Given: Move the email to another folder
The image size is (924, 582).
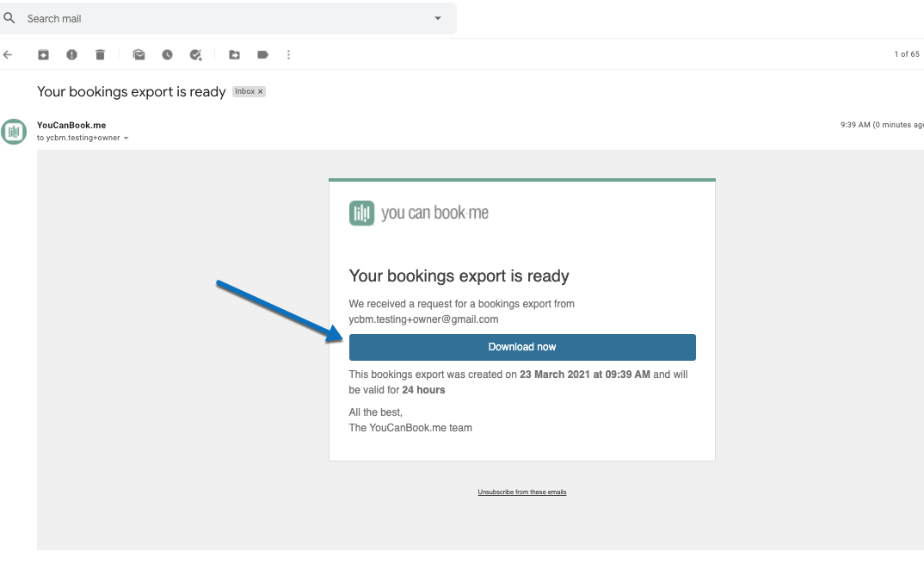Looking at the screenshot, I should (x=234, y=54).
